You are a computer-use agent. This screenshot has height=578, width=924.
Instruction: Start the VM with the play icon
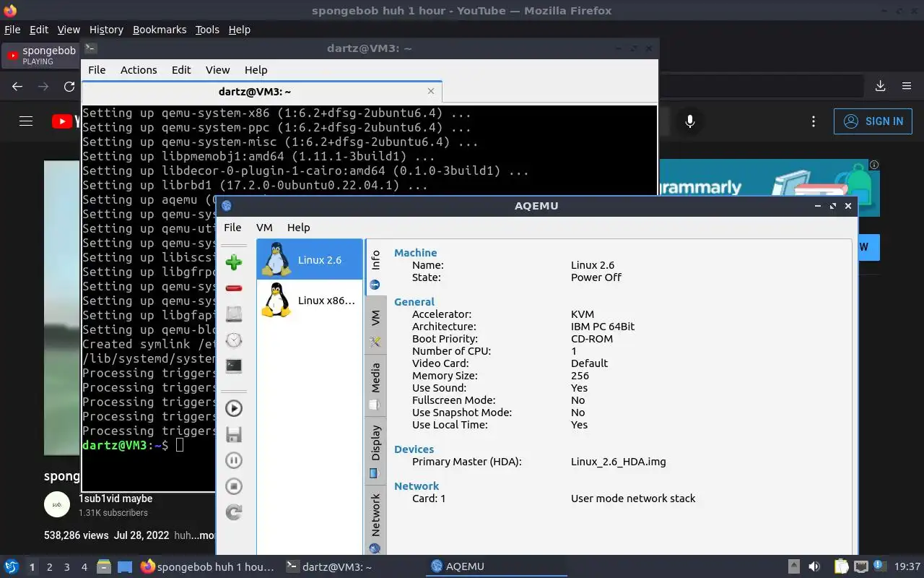234,408
